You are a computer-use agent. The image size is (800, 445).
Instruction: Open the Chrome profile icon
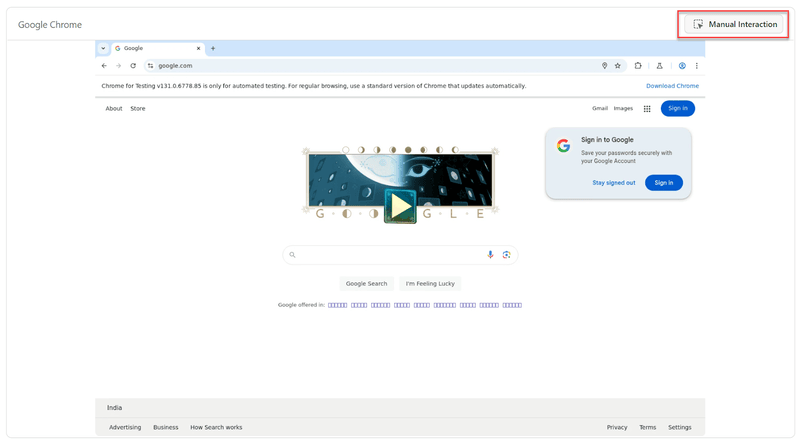click(x=682, y=66)
